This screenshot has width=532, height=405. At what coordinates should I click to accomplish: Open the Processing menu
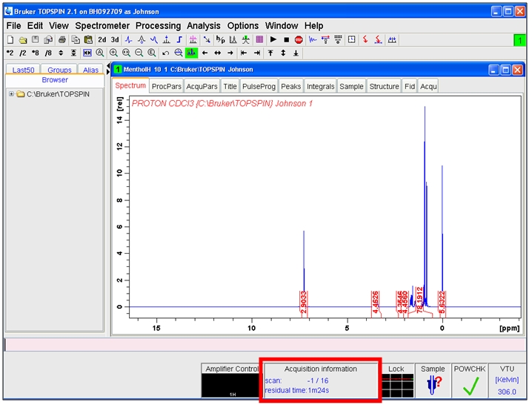point(158,26)
